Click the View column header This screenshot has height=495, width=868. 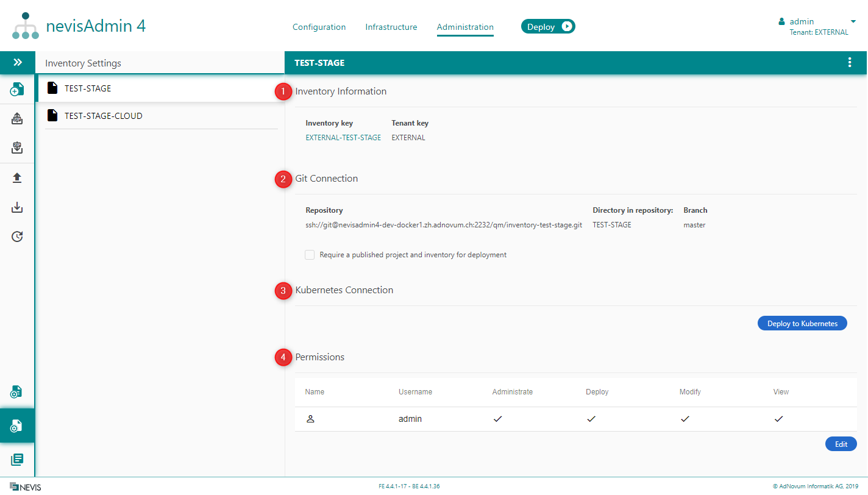pyautogui.click(x=781, y=392)
